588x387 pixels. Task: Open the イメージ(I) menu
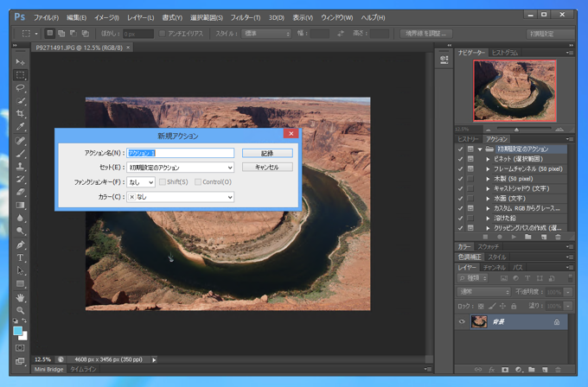pos(106,17)
